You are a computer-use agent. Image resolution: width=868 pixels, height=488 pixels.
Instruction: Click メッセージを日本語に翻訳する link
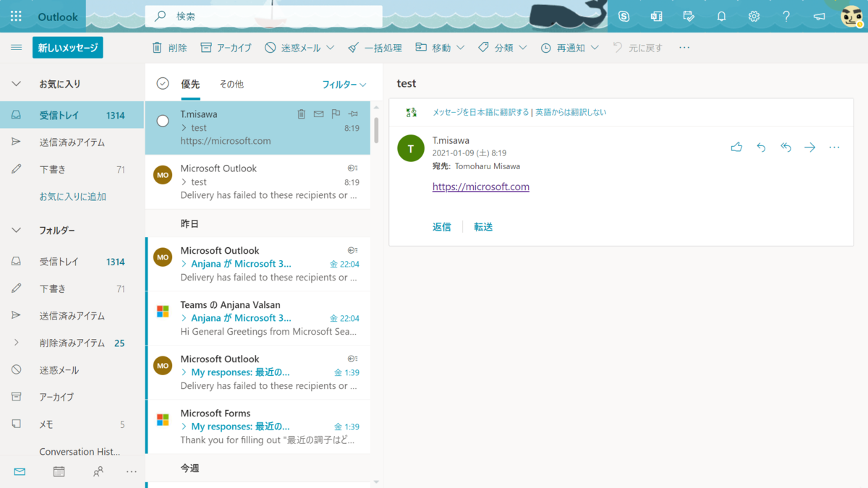click(481, 112)
